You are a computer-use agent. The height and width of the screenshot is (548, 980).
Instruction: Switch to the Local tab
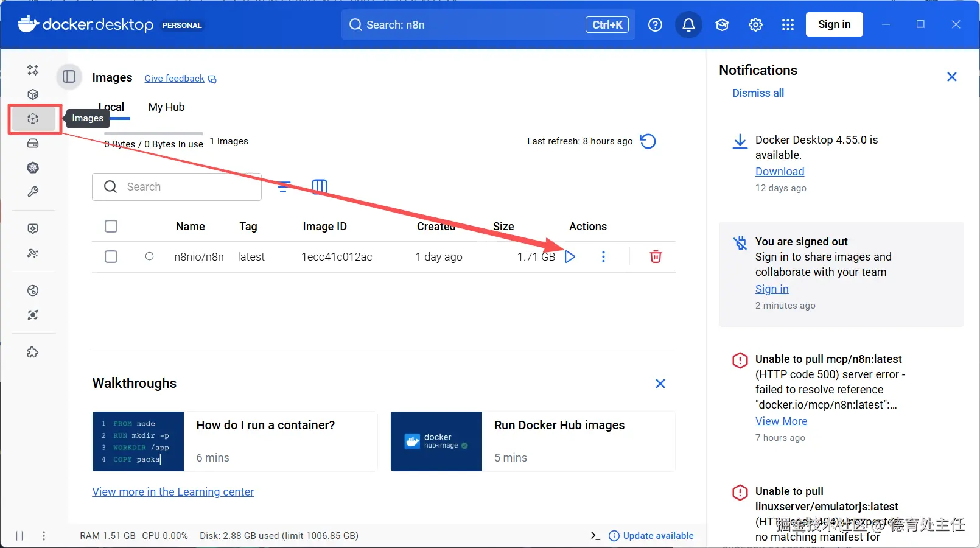tap(111, 107)
